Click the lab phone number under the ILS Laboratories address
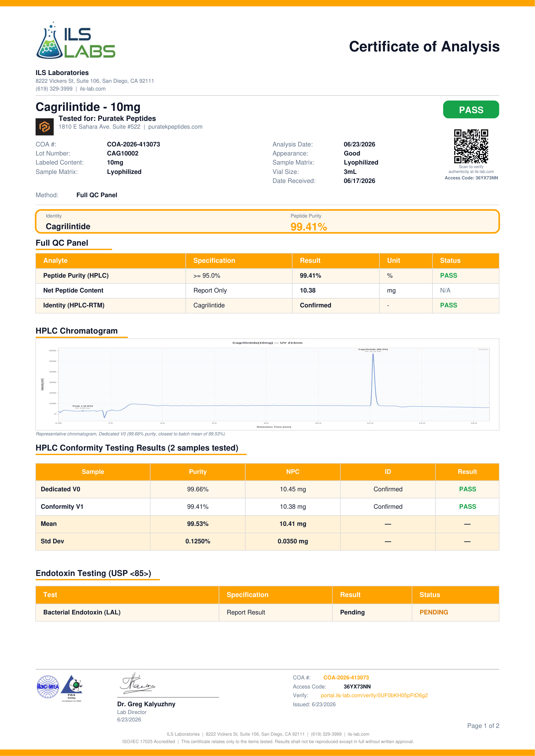 click(54, 89)
